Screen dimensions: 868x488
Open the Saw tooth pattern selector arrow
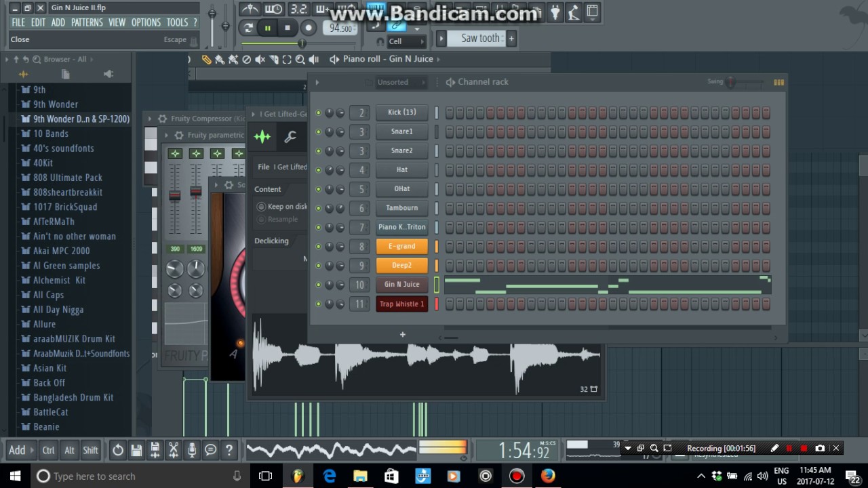pos(441,39)
